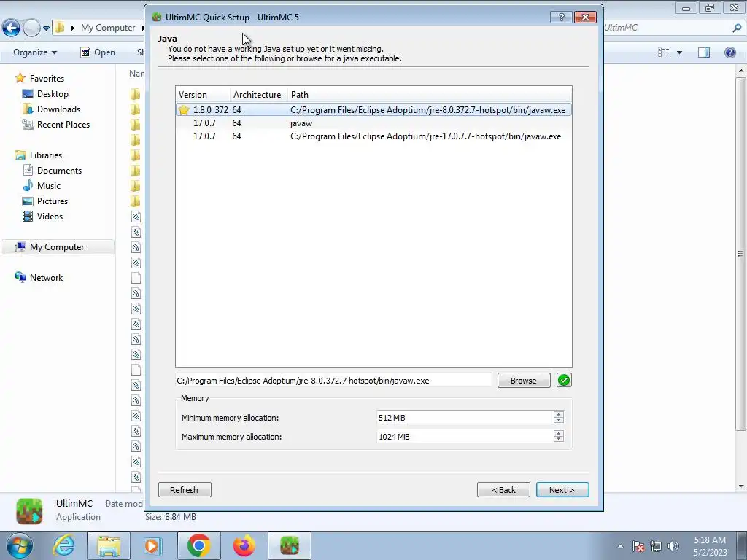Open recent locations dropdown near back button
The width and height of the screenshot is (747, 560).
[46, 28]
